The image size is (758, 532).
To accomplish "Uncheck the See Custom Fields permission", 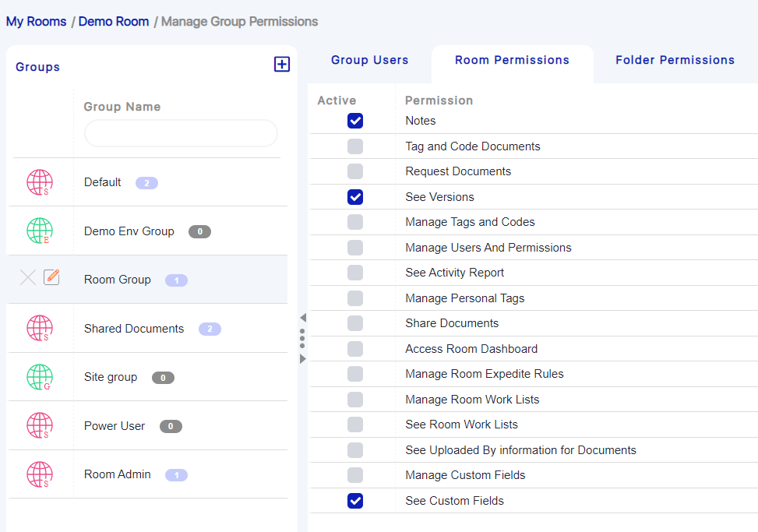I will coord(355,501).
